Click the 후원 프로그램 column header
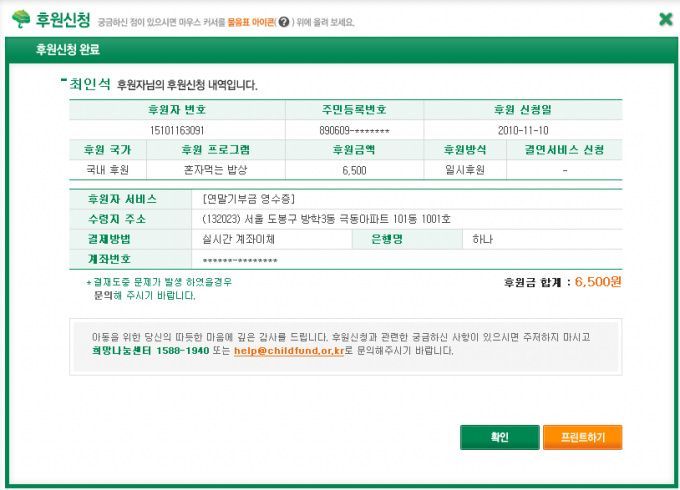 pos(216,150)
